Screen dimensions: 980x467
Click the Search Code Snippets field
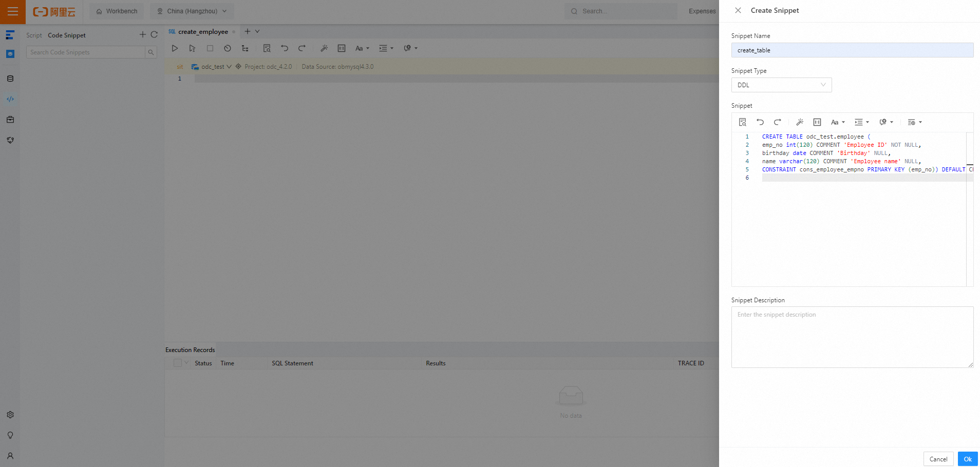tap(86, 52)
